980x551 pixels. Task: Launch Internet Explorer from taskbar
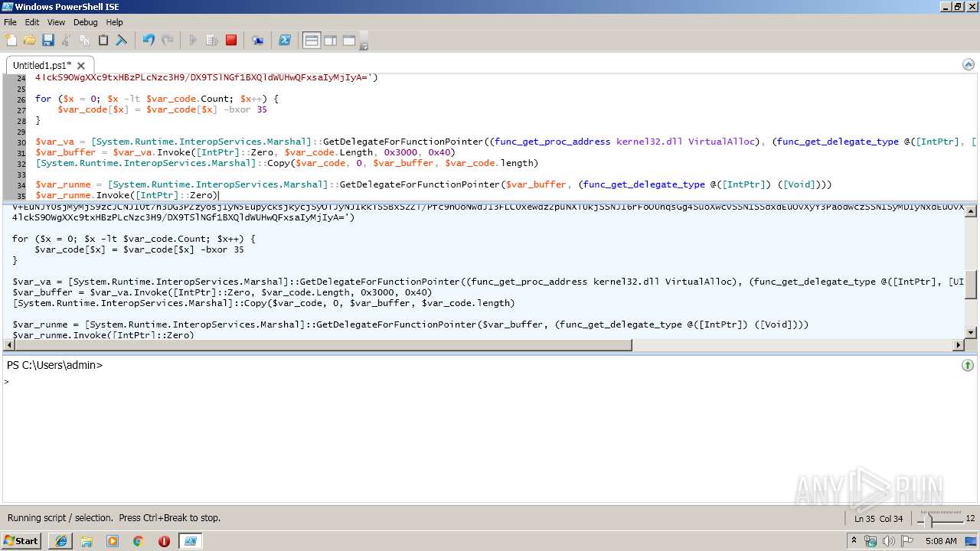pos(60,541)
